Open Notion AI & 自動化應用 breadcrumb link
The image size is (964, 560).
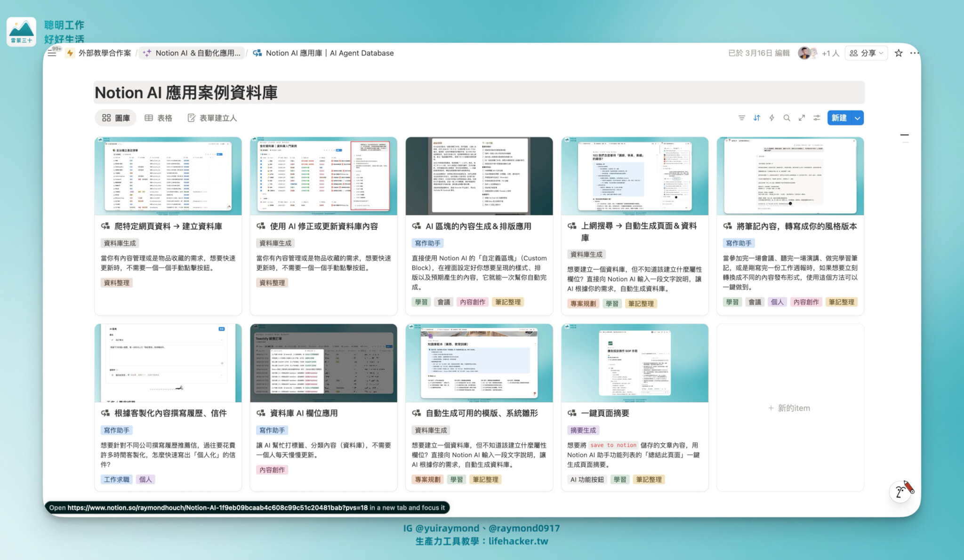pyautogui.click(x=197, y=53)
